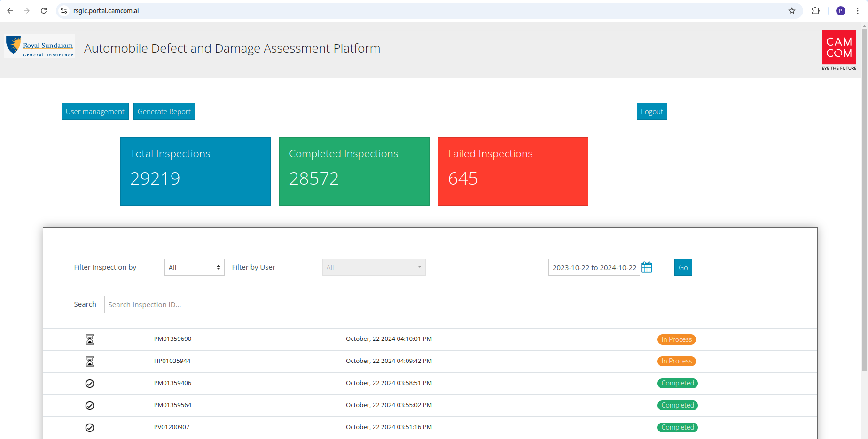Click the In Process badge for PM01359690

[677, 339]
